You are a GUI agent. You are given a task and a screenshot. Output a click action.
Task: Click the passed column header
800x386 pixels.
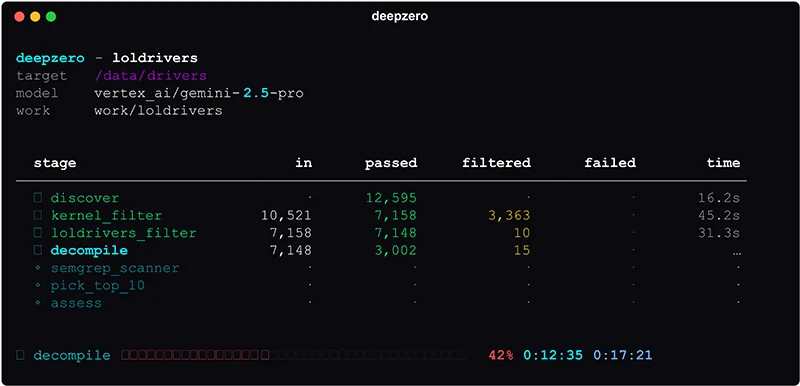pos(391,163)
